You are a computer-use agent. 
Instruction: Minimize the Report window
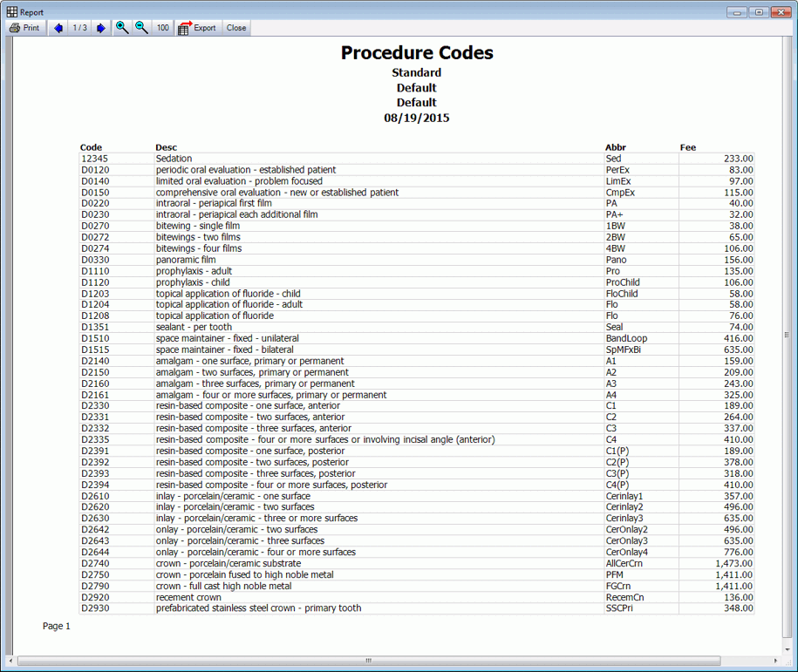click(736, 12)
